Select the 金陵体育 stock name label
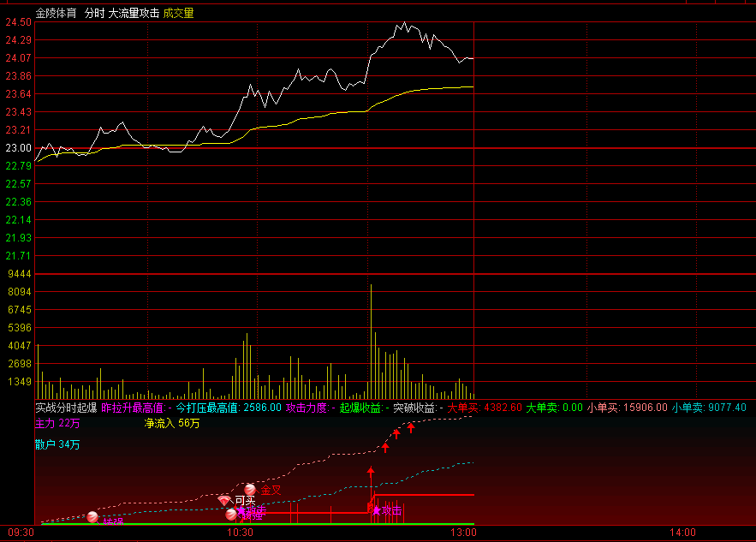756x542 pixels. [56, 13]
